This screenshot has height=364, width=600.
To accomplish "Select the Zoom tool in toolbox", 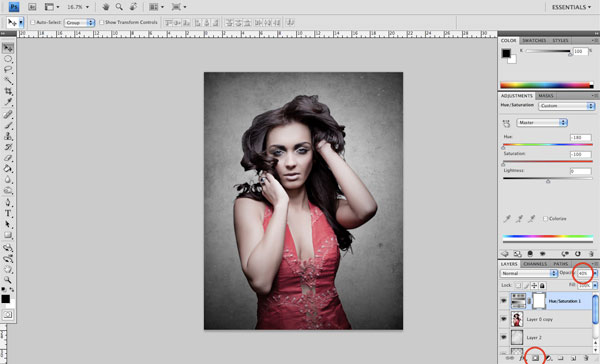I will (8, 280).
